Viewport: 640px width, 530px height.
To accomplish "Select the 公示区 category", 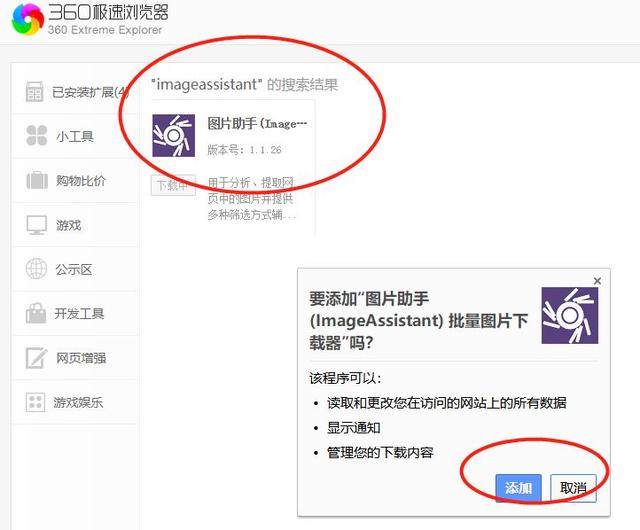I will [x=75, y=269].
